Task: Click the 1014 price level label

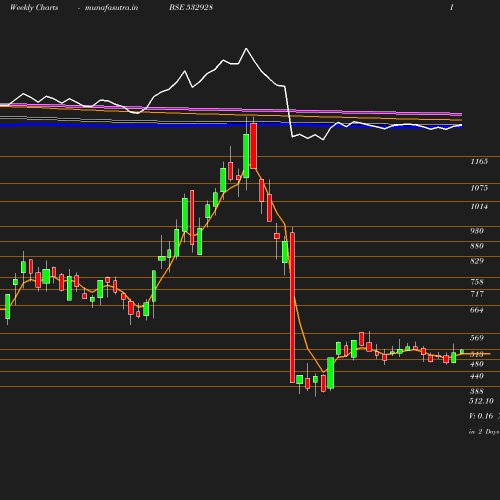Action: (479, 206)
